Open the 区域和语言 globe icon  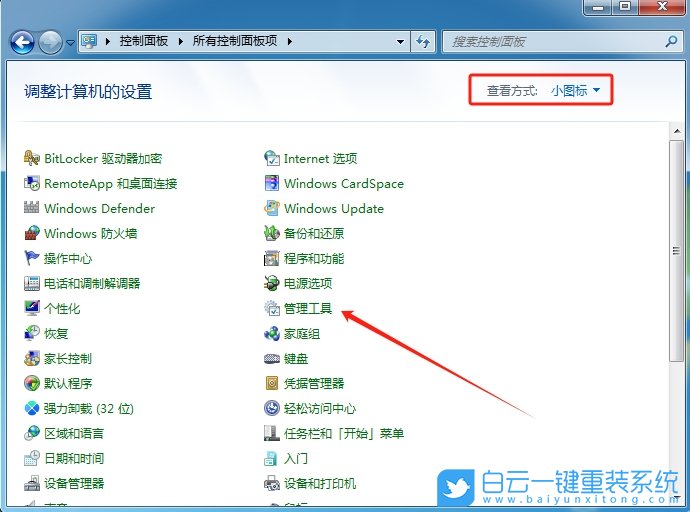(32, 433)
